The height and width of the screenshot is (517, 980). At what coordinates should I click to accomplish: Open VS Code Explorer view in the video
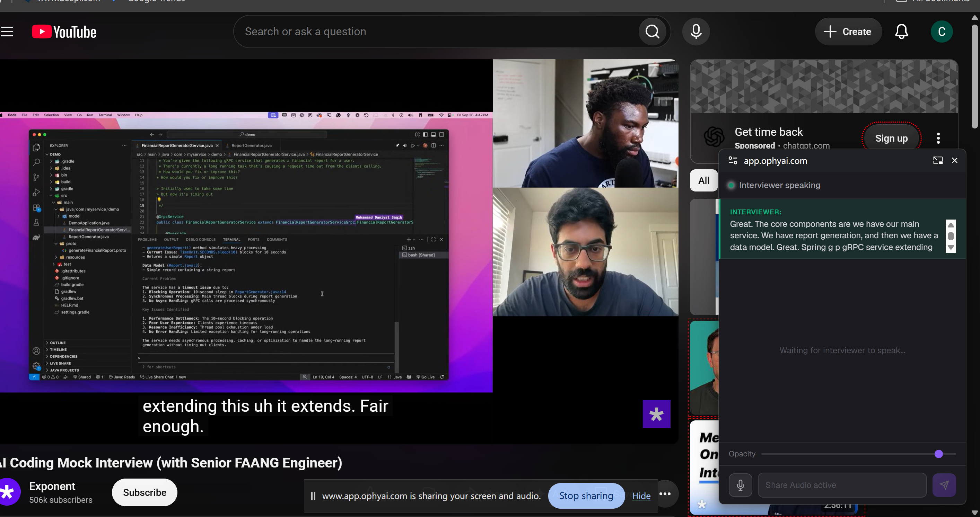[x=36, y=148]
